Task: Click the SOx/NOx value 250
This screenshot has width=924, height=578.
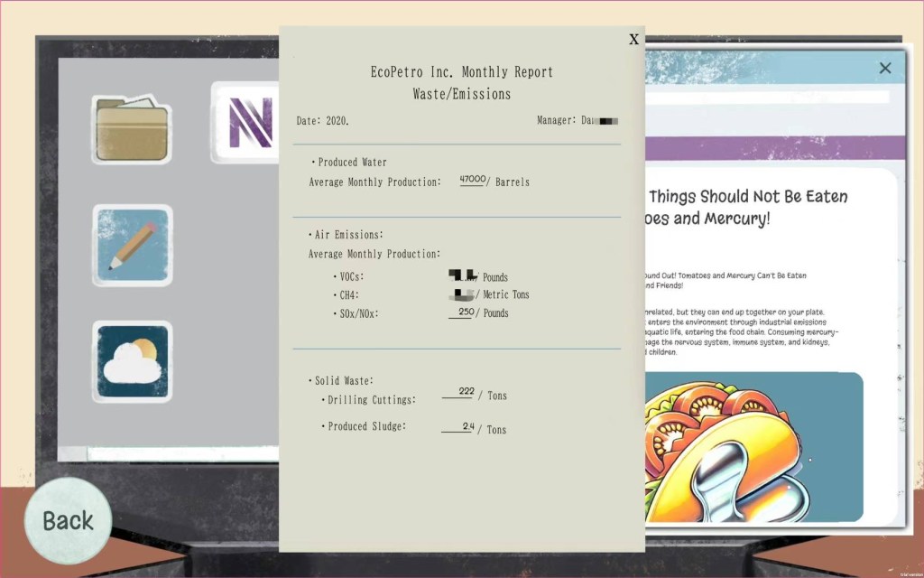Action: click(465, 312)
